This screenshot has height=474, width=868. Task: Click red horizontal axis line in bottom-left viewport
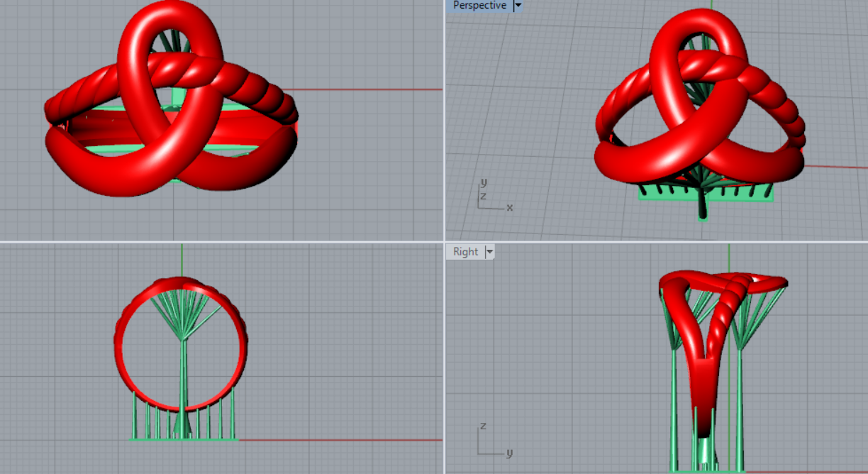point(340,440)
